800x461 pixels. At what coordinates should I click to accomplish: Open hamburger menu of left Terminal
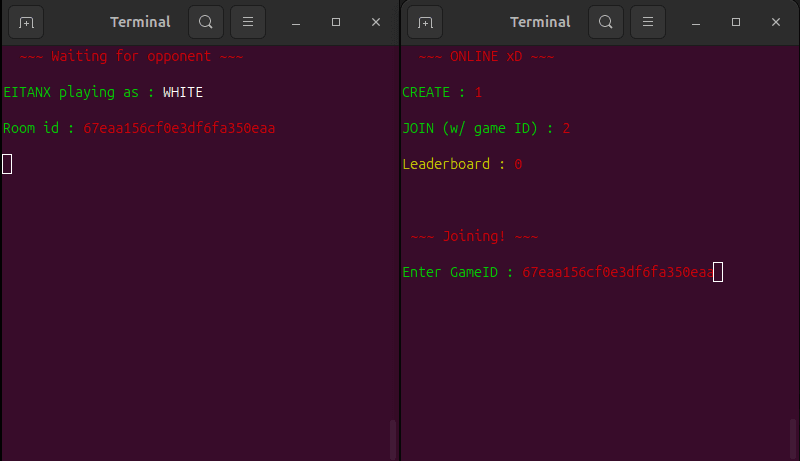248,22
